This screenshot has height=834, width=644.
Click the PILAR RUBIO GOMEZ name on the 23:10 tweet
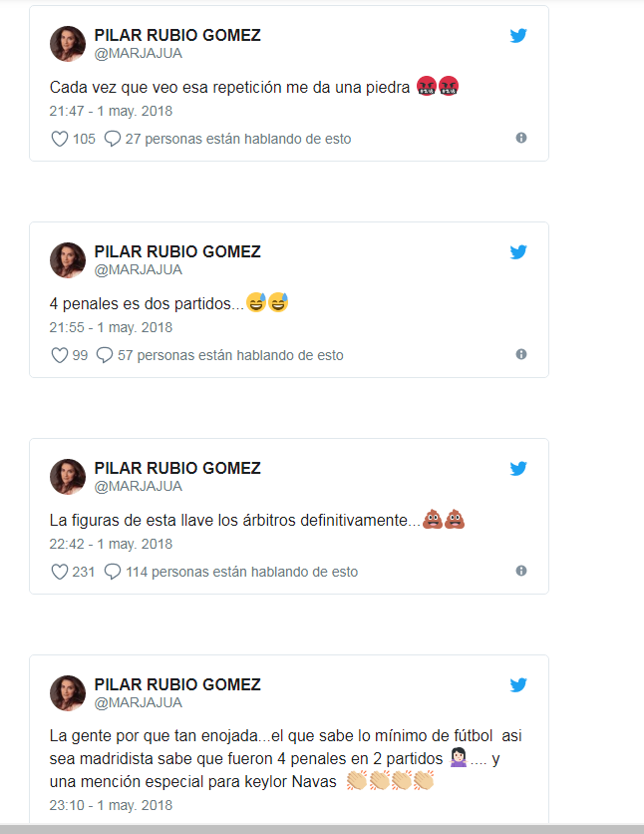[177, 684]
